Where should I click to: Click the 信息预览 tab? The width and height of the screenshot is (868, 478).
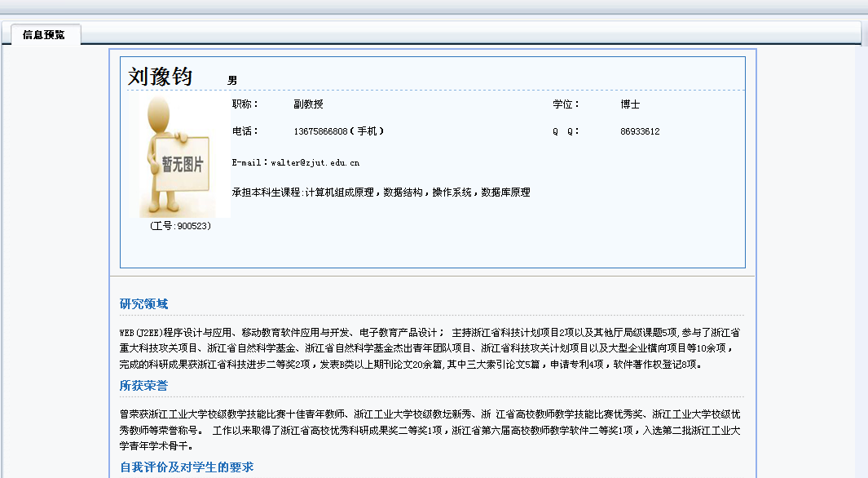(44, 35)
